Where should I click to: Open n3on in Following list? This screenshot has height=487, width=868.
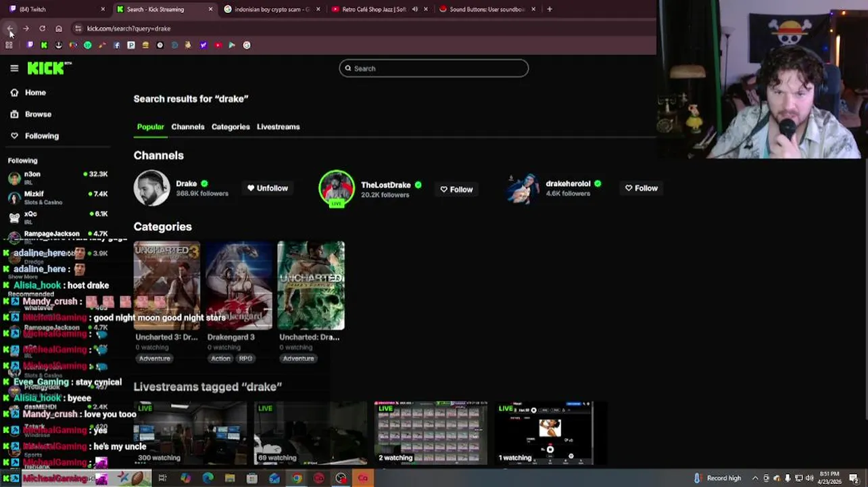click(x=57, y=177)
